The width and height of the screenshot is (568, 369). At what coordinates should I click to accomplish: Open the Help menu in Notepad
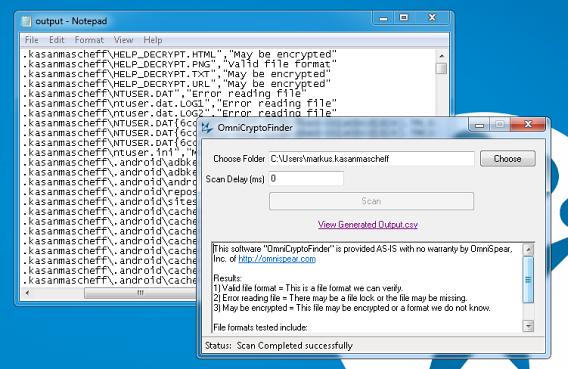click(x=153, y=40)
